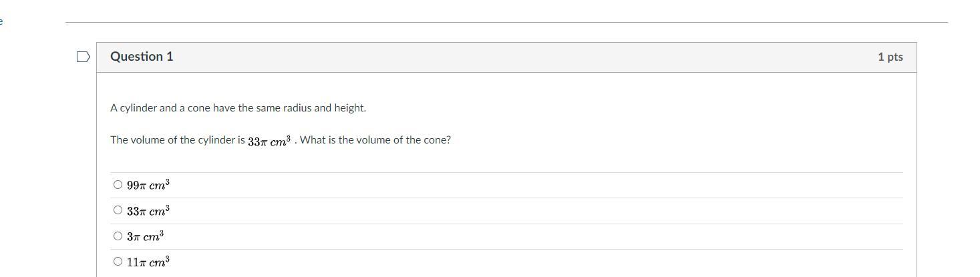Click "The volume of the cylinder is" text
Image resolution: width=980 pixels, height=277 pixels.
(x=178, y=140)
